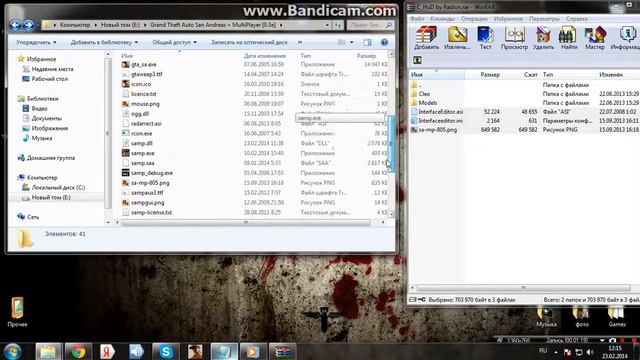Open Google Chrome from the taskbar
Image resolution: width=640 pixels, height=360 pixels.
point(78,351)
